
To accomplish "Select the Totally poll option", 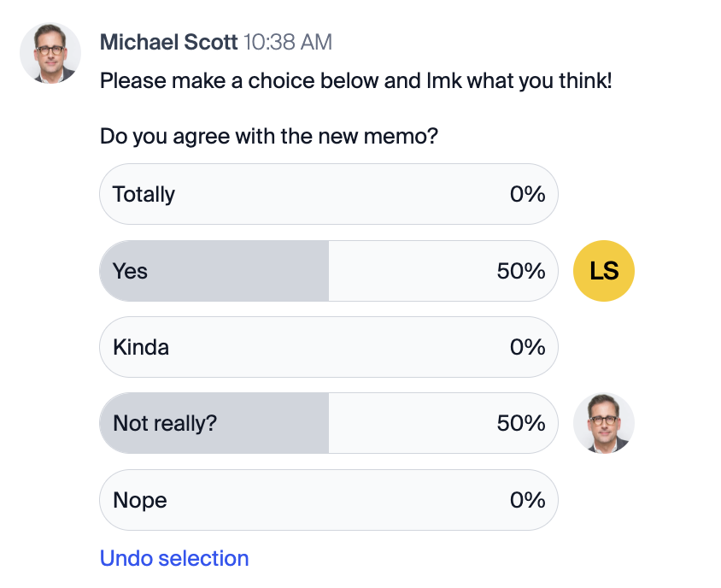I will tap(328, 194).
